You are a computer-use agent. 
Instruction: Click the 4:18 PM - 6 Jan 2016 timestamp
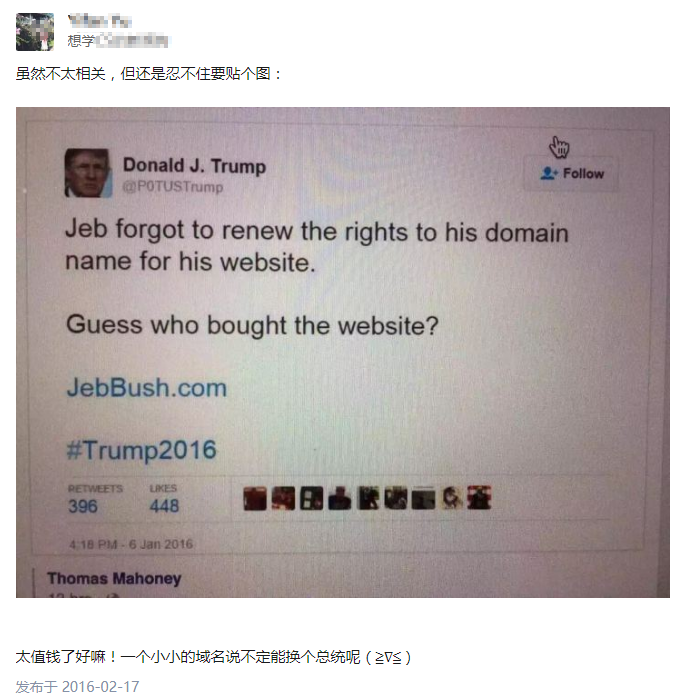[x=131, y=544]
